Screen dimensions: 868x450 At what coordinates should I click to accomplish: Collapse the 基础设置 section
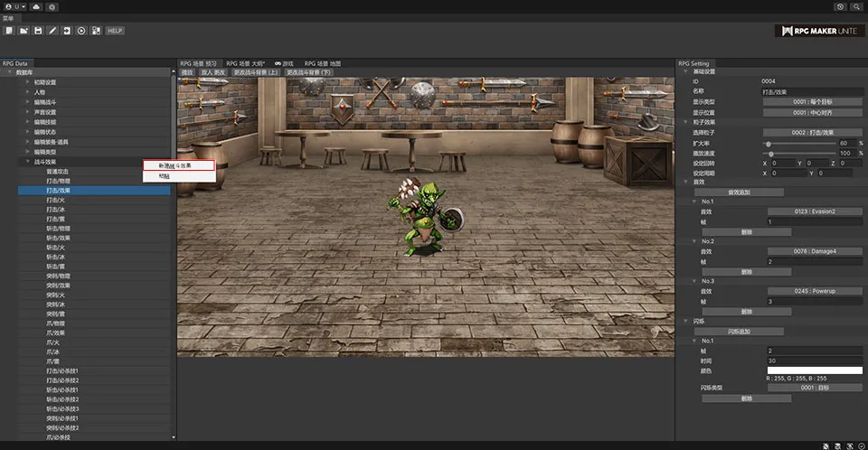(x=684, y=71)
